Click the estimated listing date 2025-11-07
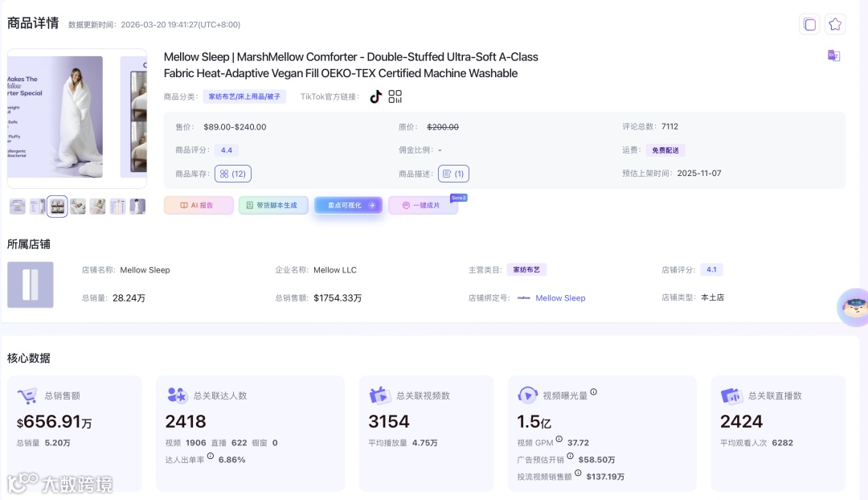Viewport: 868px width, 500px height. click(x=699, y=174)
